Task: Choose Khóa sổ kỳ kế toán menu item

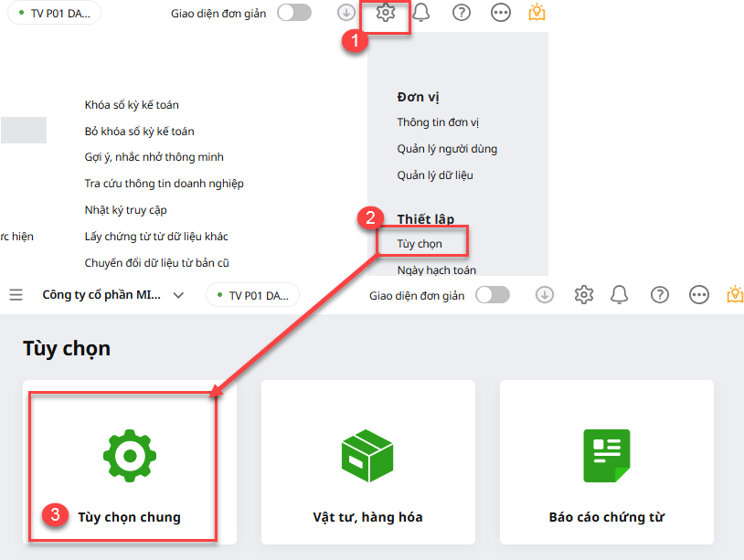Action: 132,105
